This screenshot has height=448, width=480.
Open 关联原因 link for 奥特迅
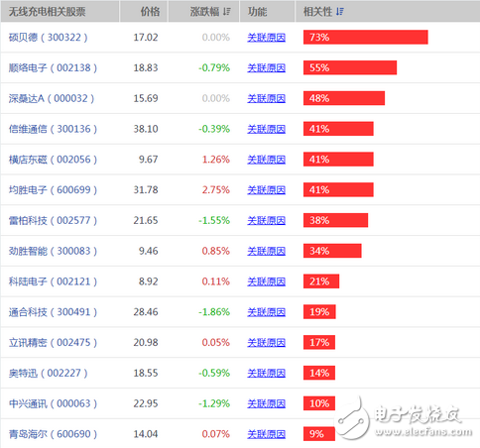tap(266, 373)
